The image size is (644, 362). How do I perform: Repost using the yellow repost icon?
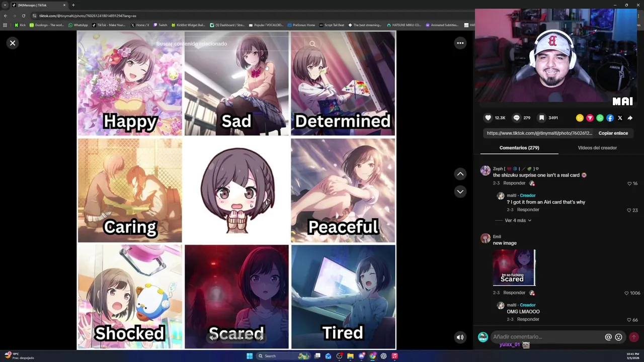[x=580, y=118]
